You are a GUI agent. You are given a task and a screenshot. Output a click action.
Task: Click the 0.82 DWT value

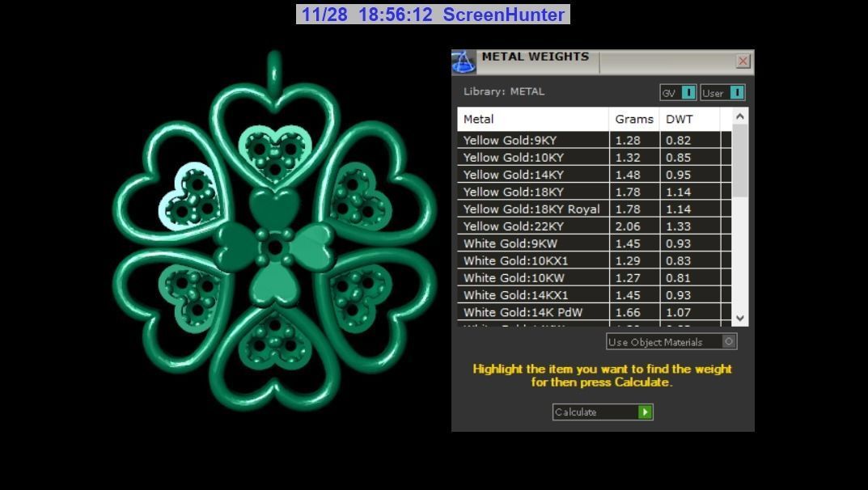678,141
